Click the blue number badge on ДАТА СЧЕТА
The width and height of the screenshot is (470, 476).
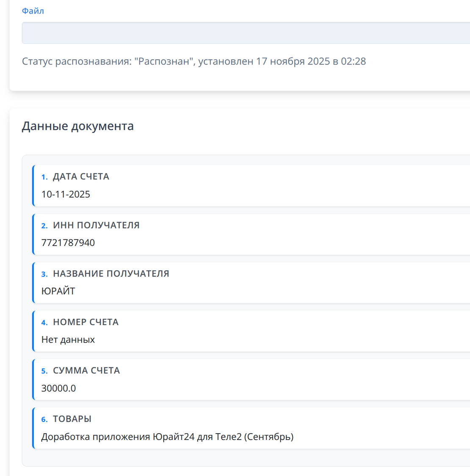tap(44, 177)
